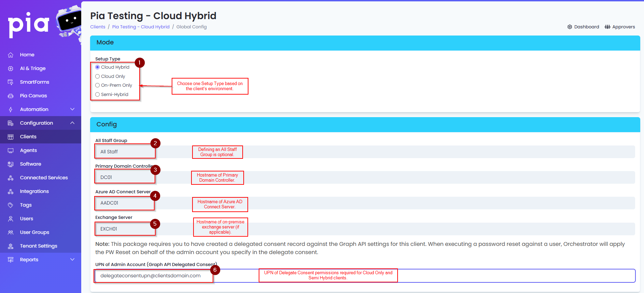Choose the Semi-Hybrid radio button
The width and height of the screenshot is (644, 293).
coord(97,95)
